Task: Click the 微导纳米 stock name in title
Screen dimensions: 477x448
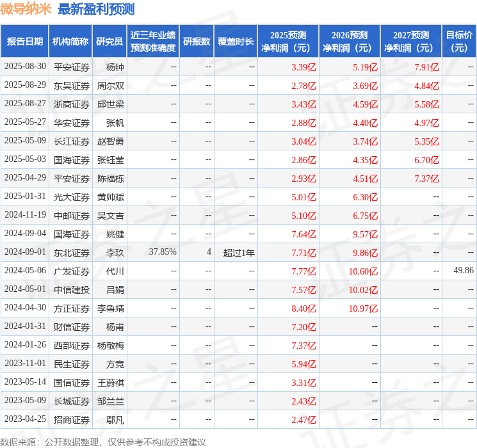Action: point(26,9)
